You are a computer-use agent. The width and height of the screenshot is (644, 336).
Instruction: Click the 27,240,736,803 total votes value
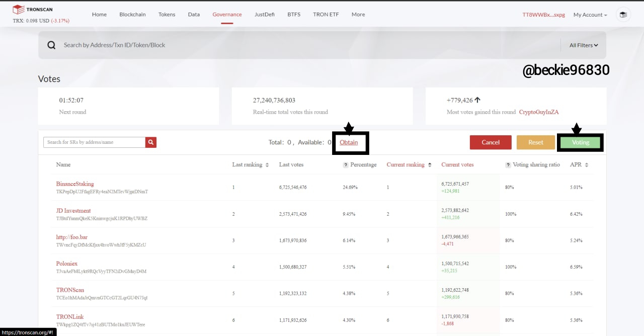point(274,101)
